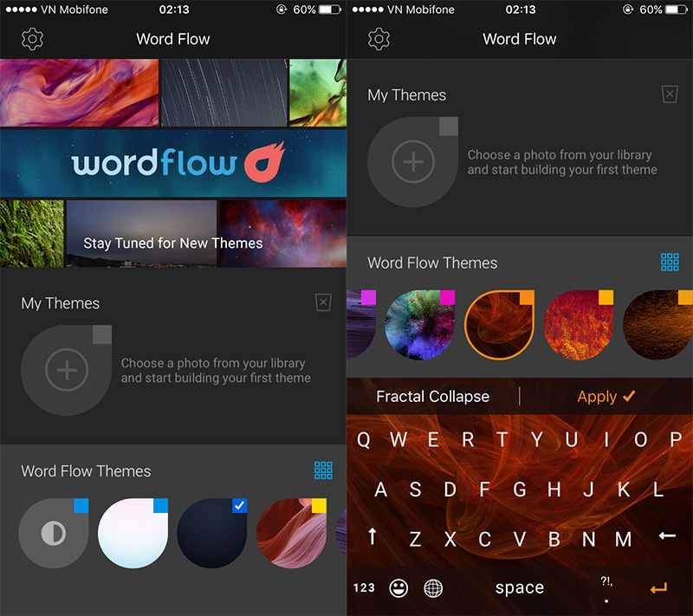Tap delete icon beside left My Themes heading
Image resolution: width=693 pixels, height=616 pixels.
323,302
